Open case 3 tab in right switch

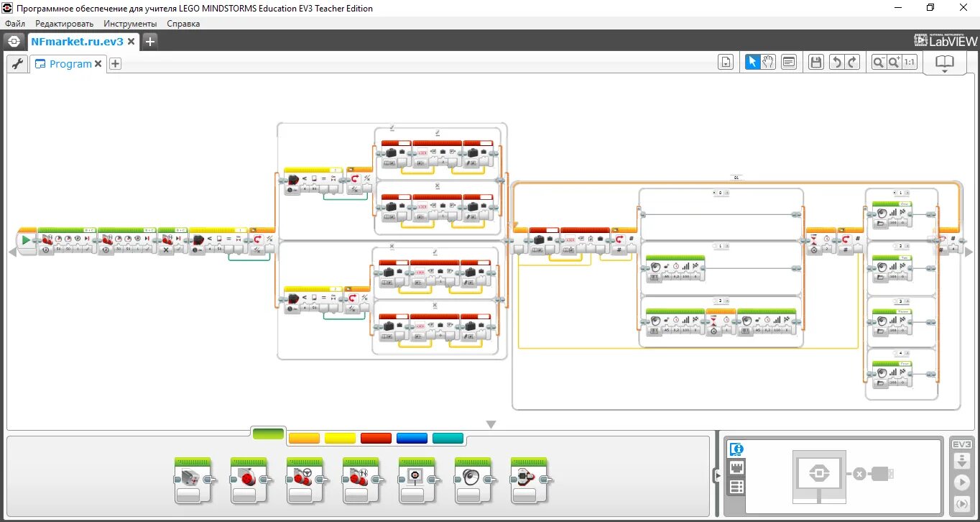900,301
